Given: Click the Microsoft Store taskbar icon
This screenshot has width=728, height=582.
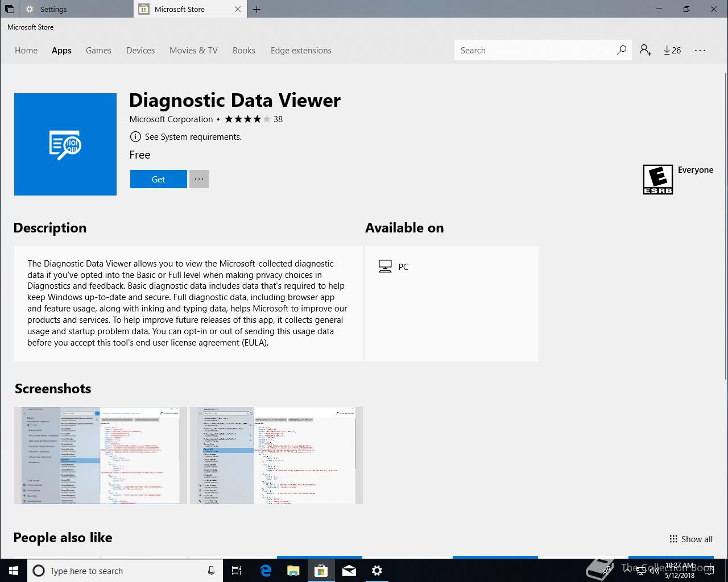Looking at the screenshot, I should point(321,571).
